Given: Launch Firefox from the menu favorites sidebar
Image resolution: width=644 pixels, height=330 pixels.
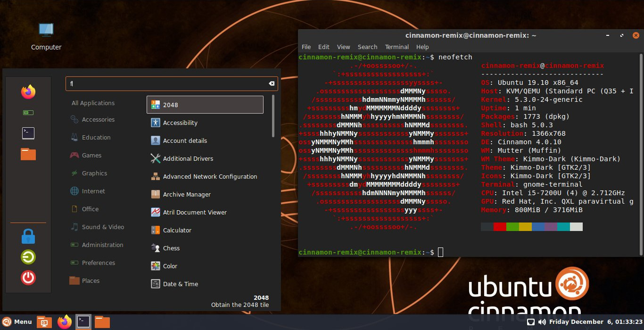Looking at the screenshot, I should click(28, 91).
